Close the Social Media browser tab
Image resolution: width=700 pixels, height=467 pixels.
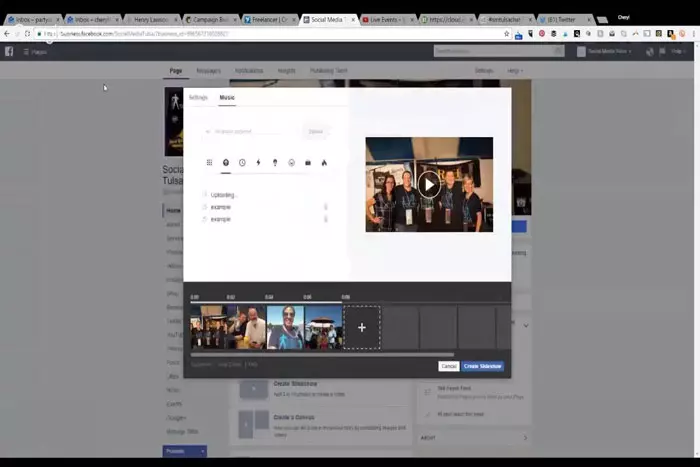pos(353,20)
